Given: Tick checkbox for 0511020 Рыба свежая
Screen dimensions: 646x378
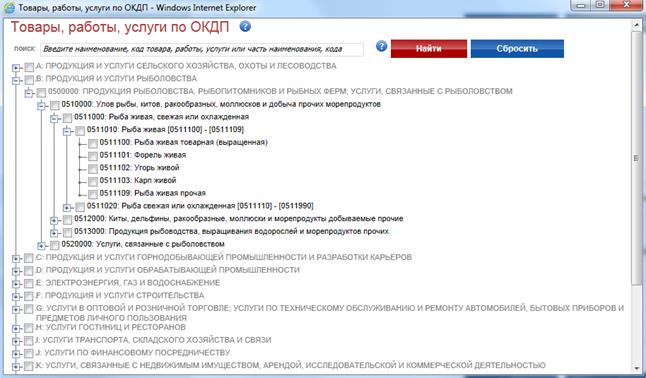Looking at the screenshot, I should point(80,207).
